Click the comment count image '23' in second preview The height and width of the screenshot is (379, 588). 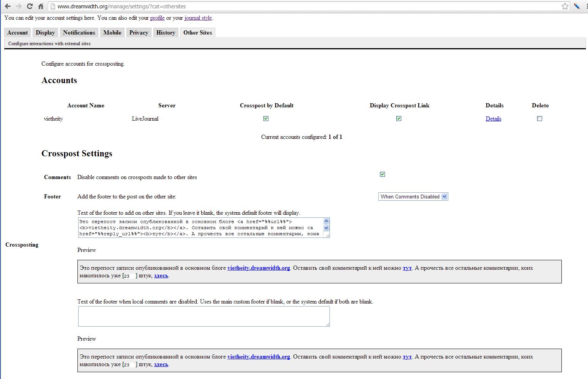click(129, 365)
